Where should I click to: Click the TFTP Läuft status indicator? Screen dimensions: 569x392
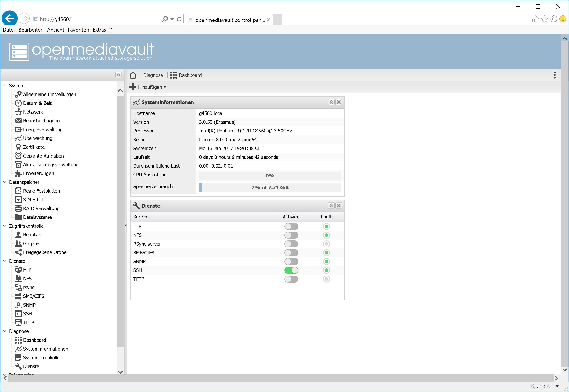click(x=326, y=279)
